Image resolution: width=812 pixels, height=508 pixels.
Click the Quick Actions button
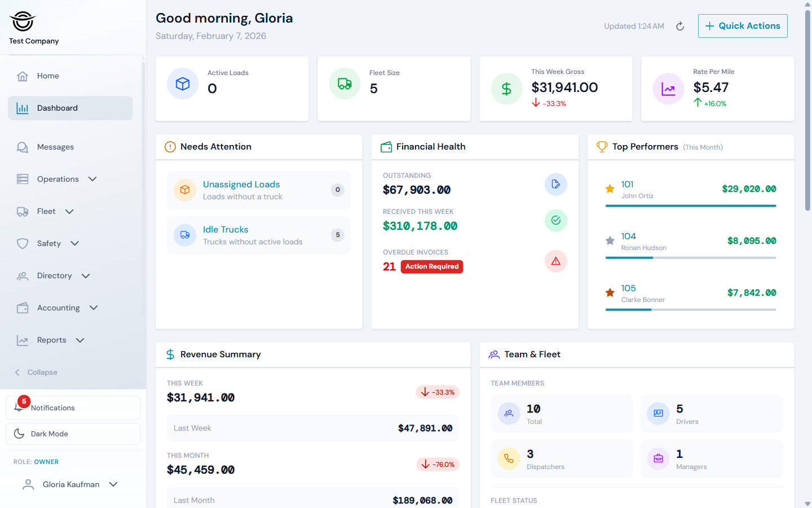point(743,26)
